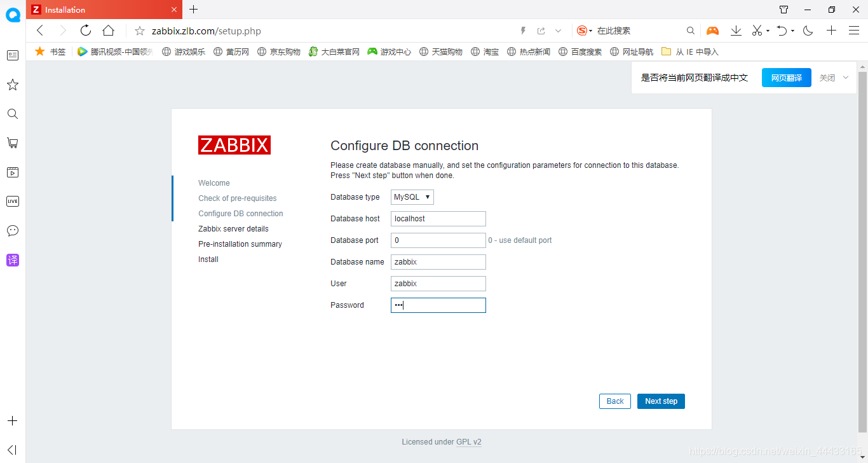Collapse the sidebar with the arrow icon

(x=13, y=450)
